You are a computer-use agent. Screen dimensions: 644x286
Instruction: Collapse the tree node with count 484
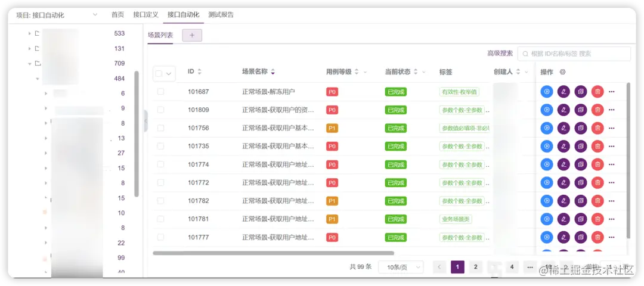(38, 79)
